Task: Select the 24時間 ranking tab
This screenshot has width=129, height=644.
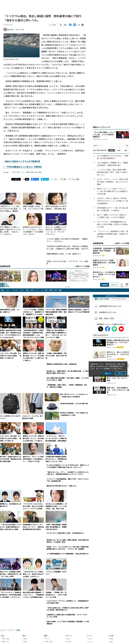Action: [x=118, y=150]
